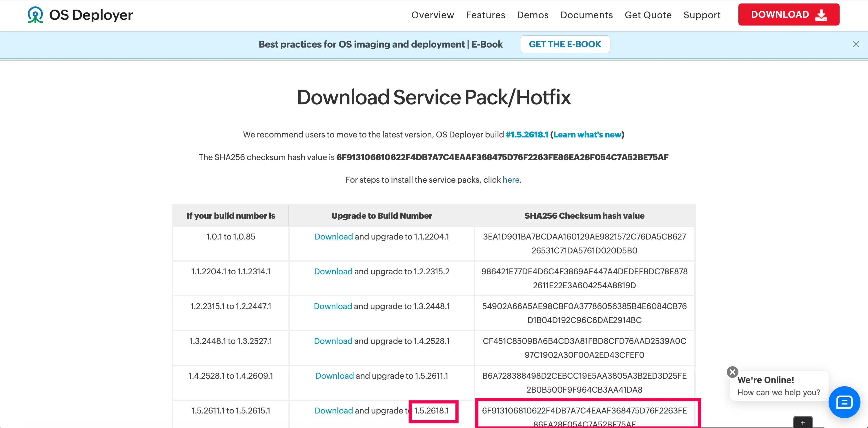This screenshot has width=868, height=428.
Task: Click the hash starting B6A728388498
Action: click(x=584, y=382)
